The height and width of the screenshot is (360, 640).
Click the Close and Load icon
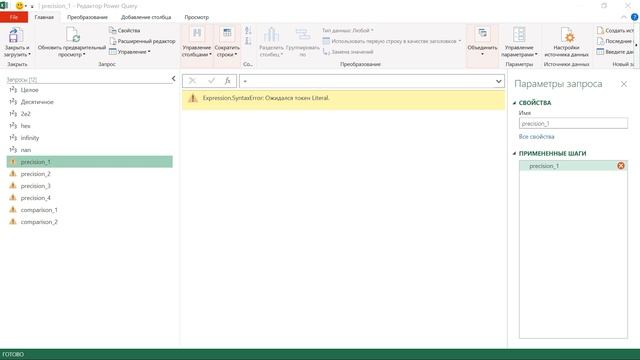pos(16,35)
